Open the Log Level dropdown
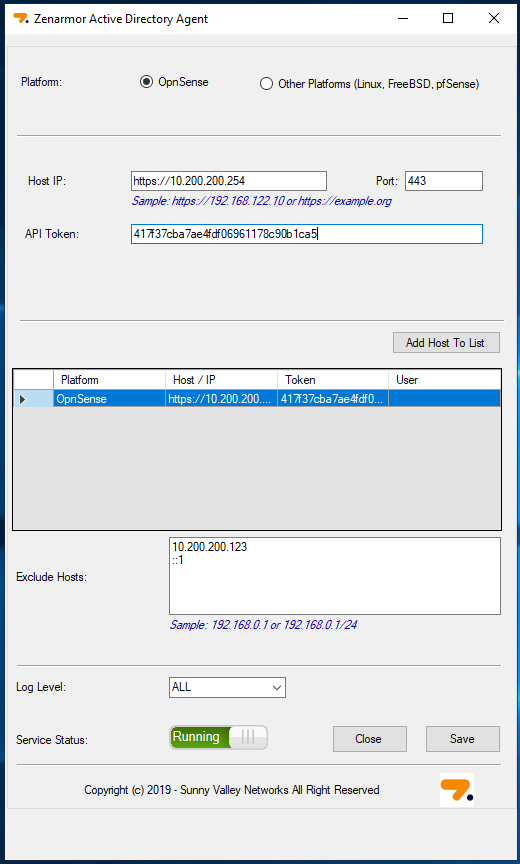The image size is (520, 864). (x=228, y=687)
